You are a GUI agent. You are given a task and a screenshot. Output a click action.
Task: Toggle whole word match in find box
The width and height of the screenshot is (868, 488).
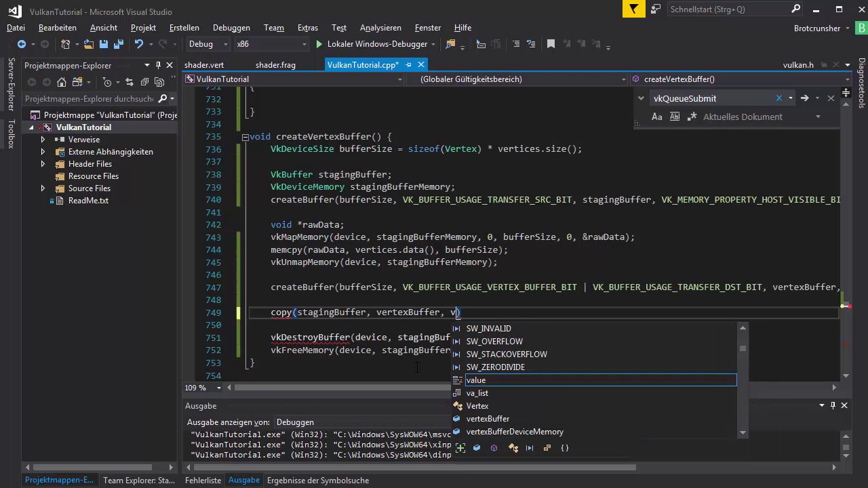(x=674, y=117)
